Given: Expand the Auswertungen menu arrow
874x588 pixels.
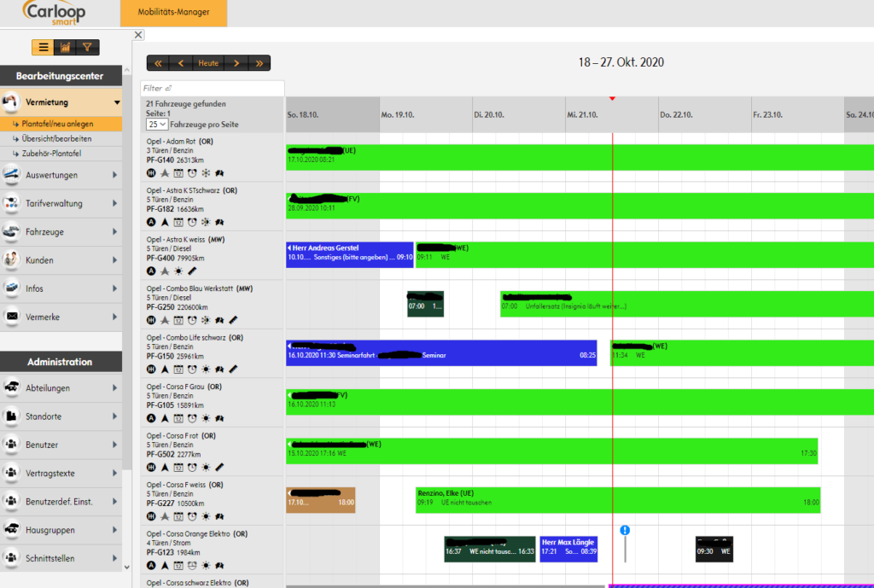Looking at the screenshot, I should [x=115, y=175].
